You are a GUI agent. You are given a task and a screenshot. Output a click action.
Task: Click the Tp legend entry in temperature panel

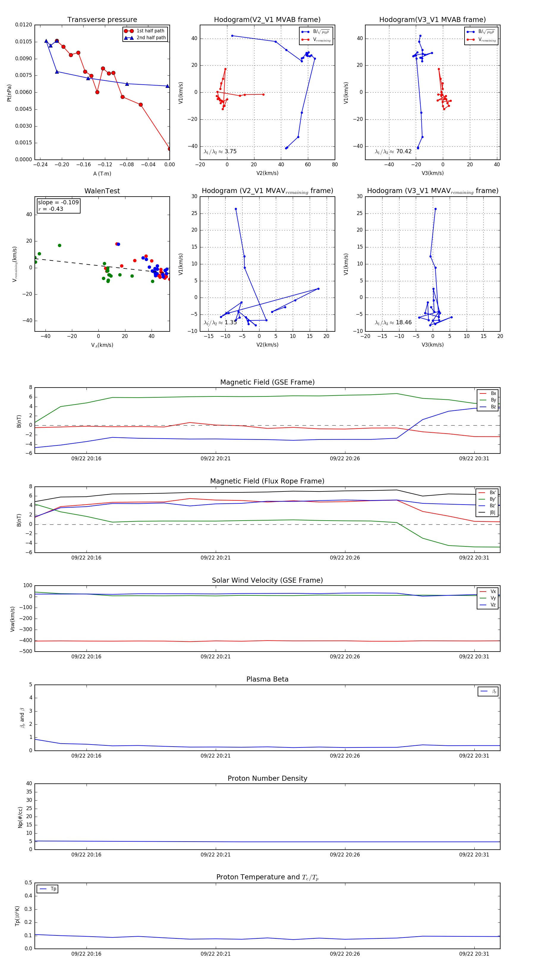pyautogui.click(x=48, y=889)
